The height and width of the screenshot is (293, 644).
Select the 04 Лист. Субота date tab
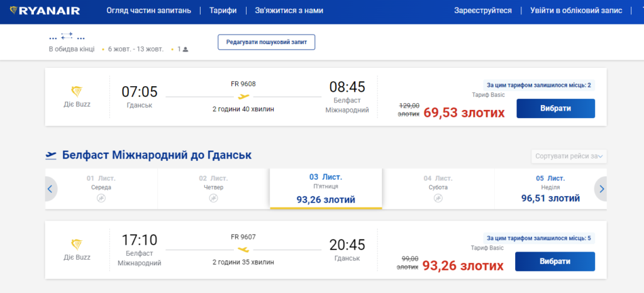click(438, 189)
